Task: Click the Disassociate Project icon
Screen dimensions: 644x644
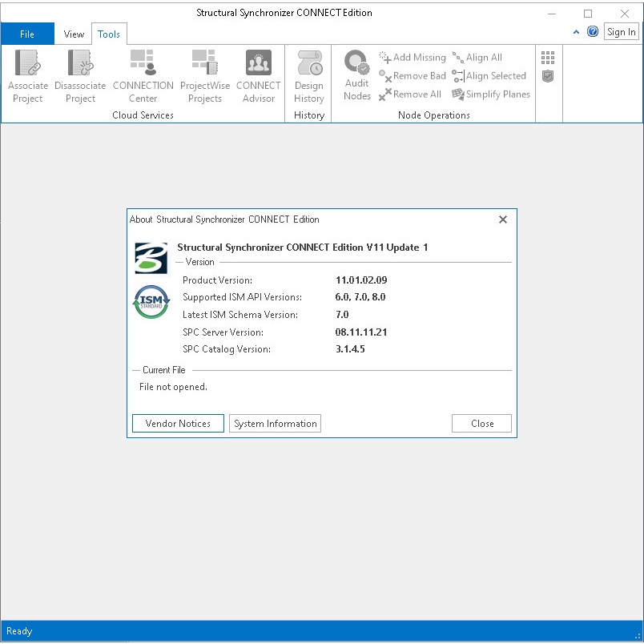Action: click(x=80, y=64)
